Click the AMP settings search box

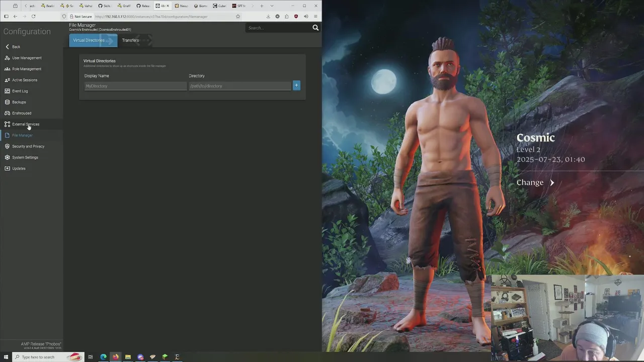tap(278, 28)
